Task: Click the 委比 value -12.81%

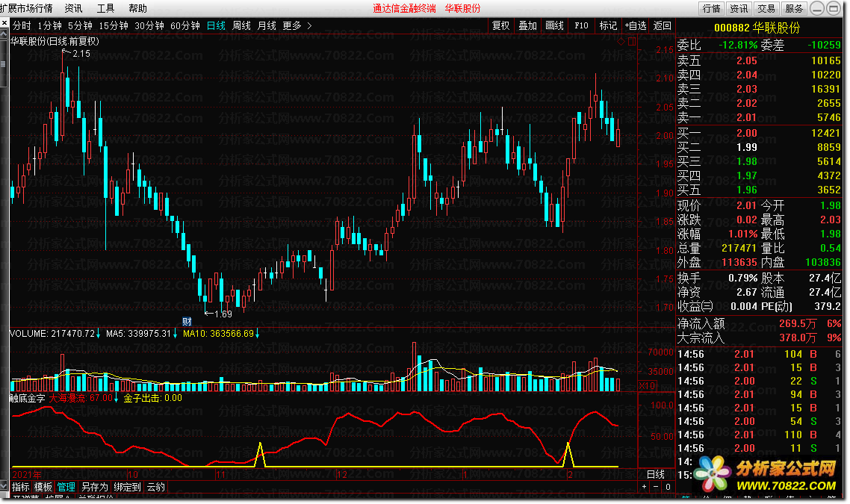Action: [x=738, y=45]
